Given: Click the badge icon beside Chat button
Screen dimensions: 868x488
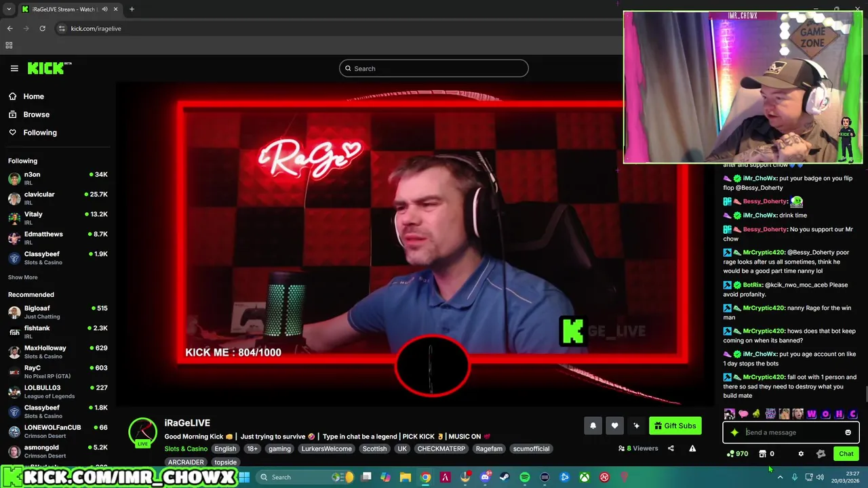Looking at the screenshot, I should point(821,454).
